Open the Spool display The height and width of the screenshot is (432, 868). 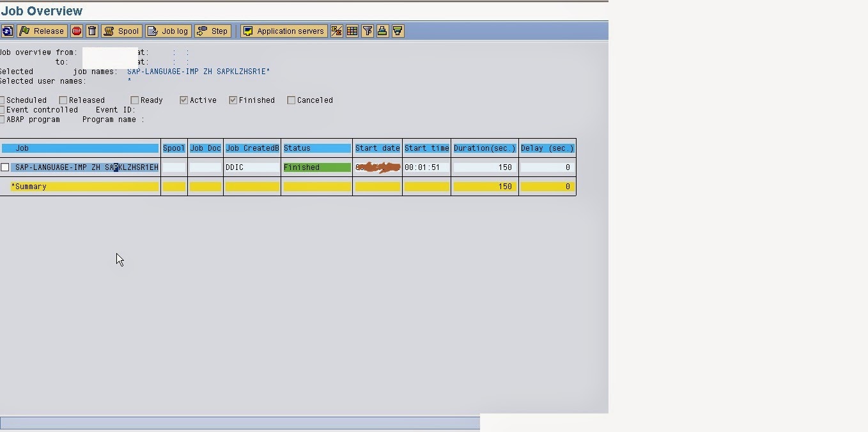(121, 31)
